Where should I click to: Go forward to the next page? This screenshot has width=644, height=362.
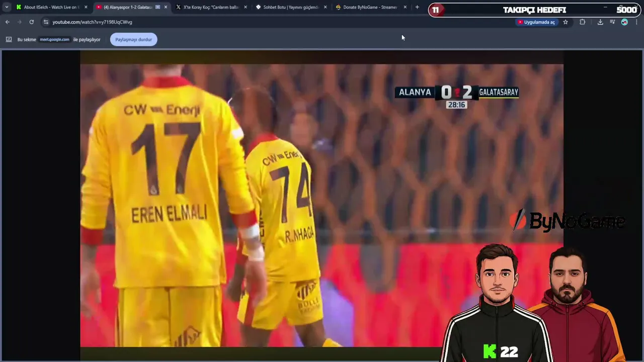tap(20, 22)
